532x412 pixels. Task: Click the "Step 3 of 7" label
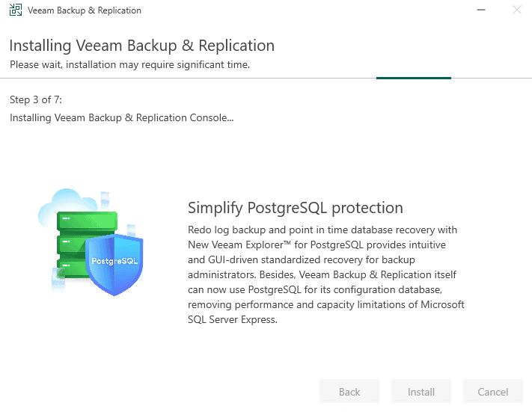40,100
